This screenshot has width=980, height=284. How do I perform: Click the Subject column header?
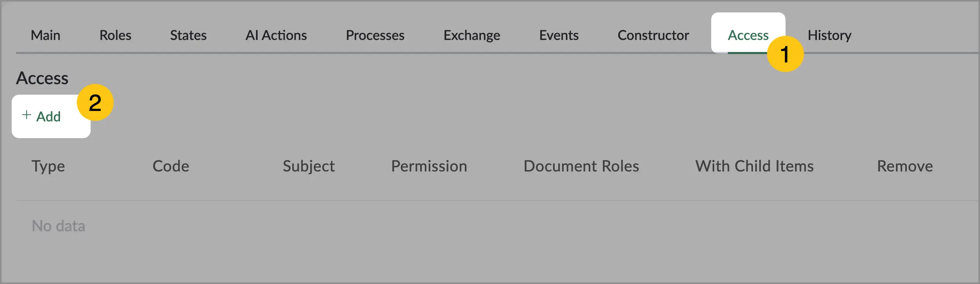click(309, 166)
